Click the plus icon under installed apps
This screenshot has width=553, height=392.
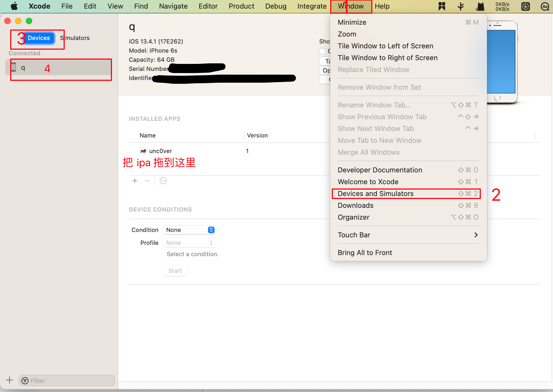pyautogui.click(x=135, y=181)
